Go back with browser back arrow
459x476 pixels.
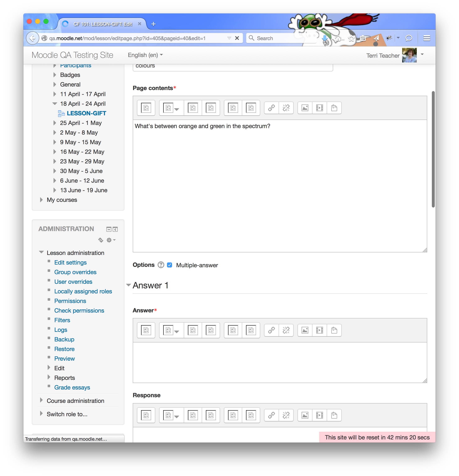tap(32, 38)
